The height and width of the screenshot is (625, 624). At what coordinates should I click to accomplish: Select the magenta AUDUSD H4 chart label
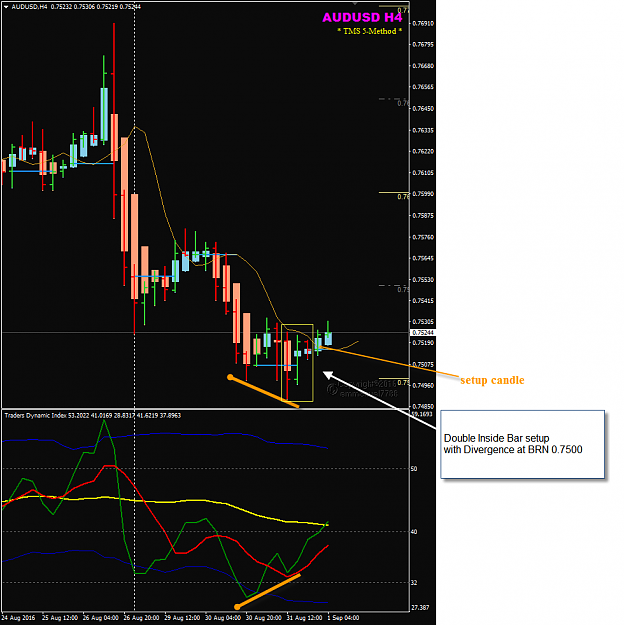362,18
